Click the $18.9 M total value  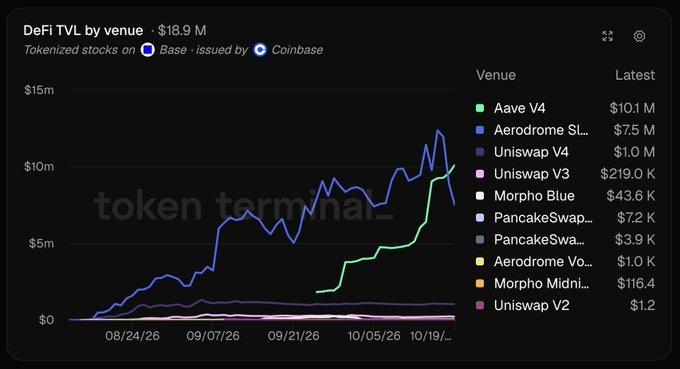pyautogui.click(x=182, y=30)
